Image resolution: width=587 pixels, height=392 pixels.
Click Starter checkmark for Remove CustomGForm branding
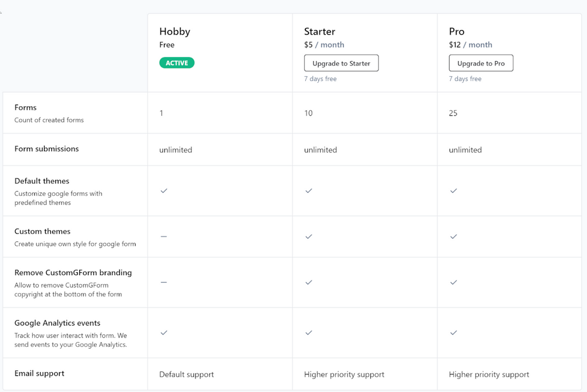(309, 282)
